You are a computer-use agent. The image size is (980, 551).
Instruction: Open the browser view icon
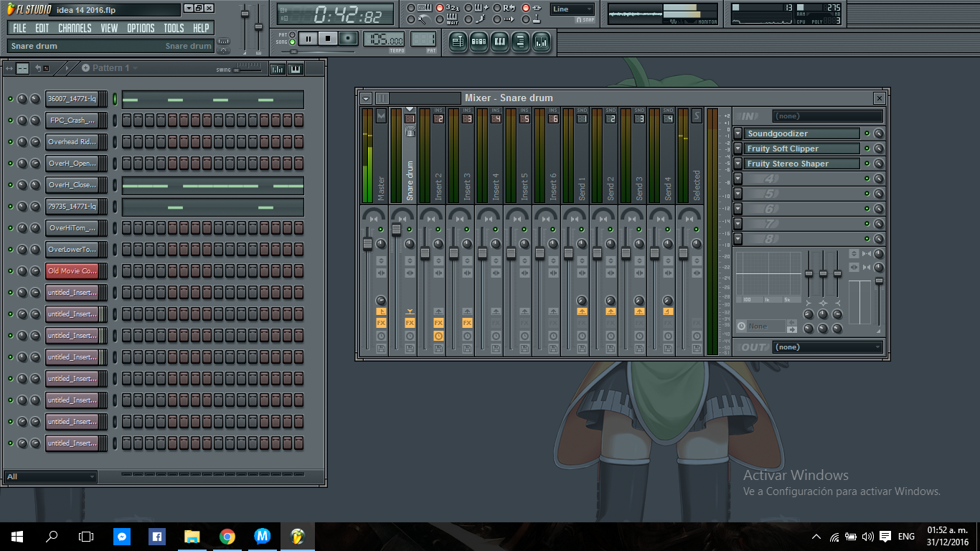(520, 42)
